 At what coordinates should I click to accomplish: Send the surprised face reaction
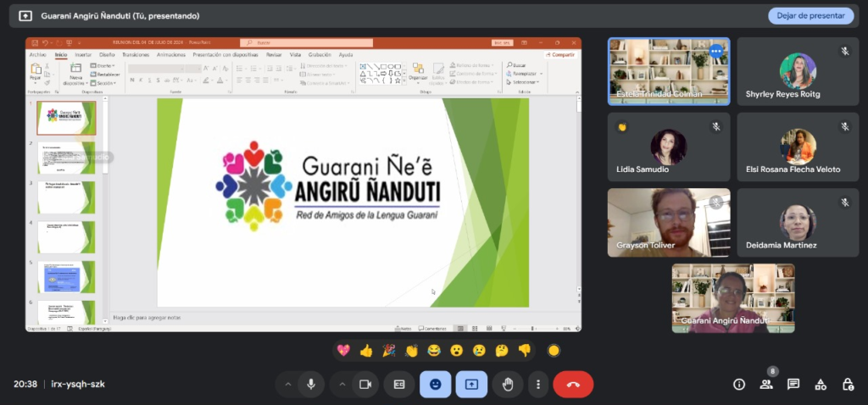[457, 350]
